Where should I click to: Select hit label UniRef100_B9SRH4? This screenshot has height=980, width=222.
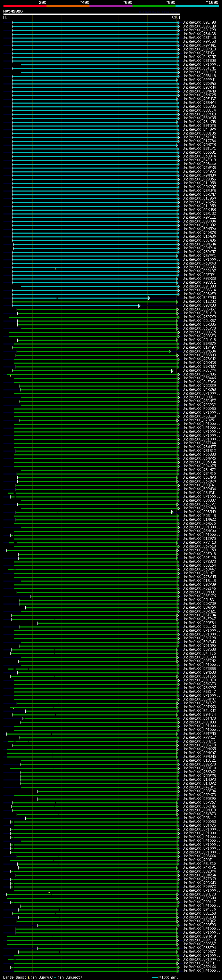[199, 88]
